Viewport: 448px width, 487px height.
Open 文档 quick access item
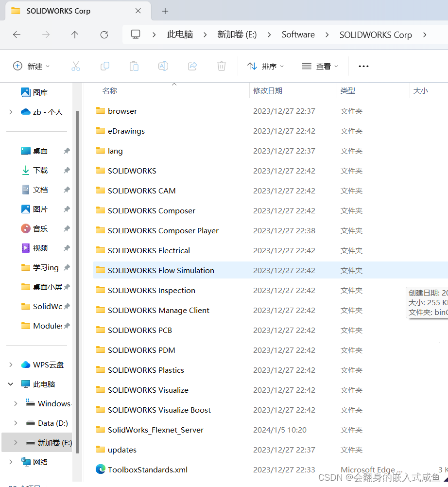(x=35, y=190)
